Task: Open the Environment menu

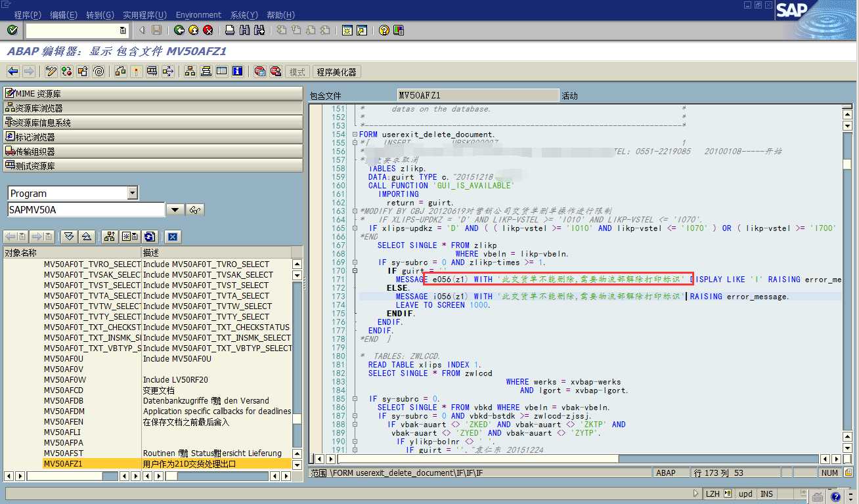Action: [199, 15]
